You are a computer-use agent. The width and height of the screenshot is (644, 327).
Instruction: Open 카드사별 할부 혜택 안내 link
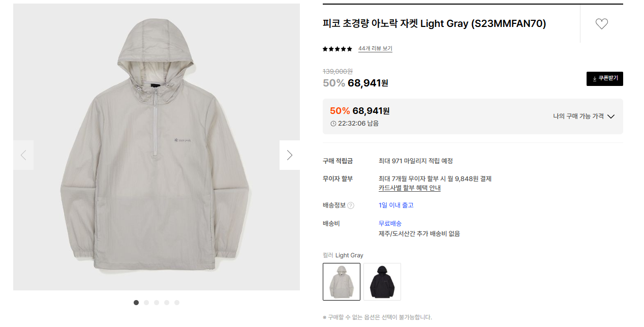point(410,188)
